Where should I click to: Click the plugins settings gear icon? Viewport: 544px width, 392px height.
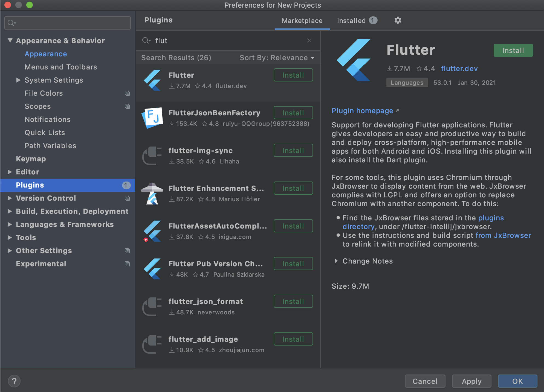point(398,20)
